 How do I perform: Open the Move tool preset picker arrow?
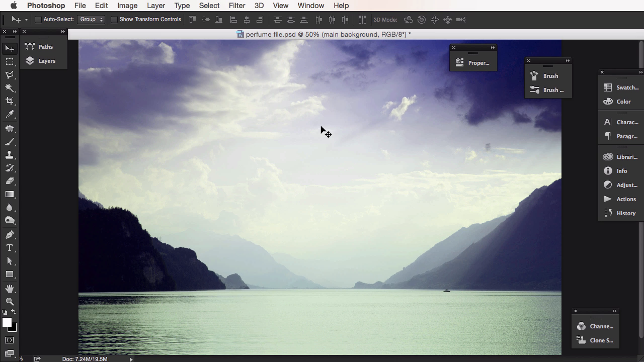(x=26, y=20)
